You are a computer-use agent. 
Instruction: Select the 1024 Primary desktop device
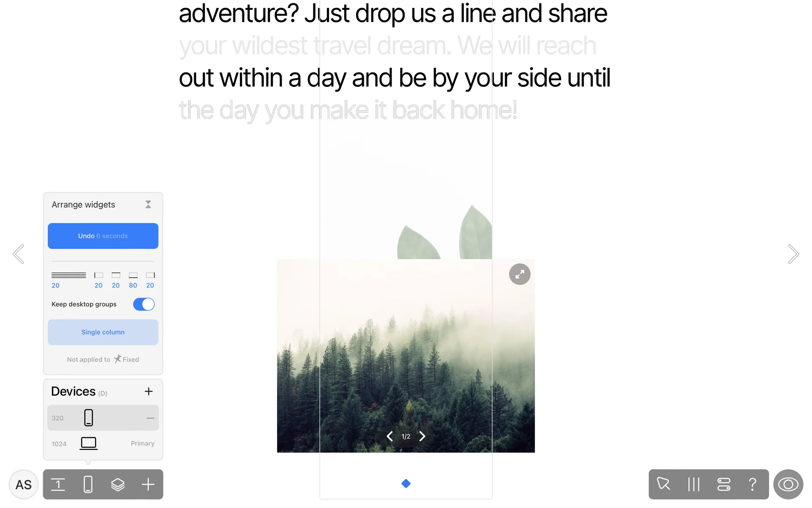(x=103, y=444)
